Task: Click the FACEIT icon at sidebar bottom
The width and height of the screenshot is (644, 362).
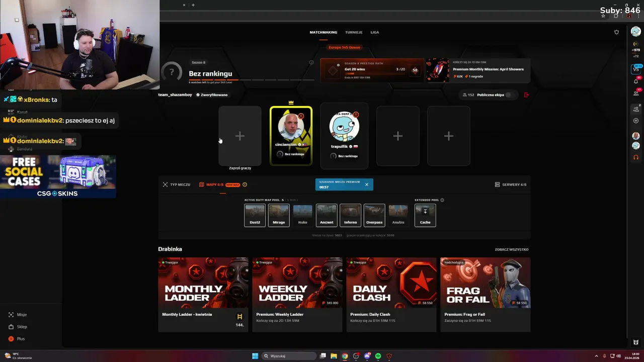Action: [x=636, y=342]
